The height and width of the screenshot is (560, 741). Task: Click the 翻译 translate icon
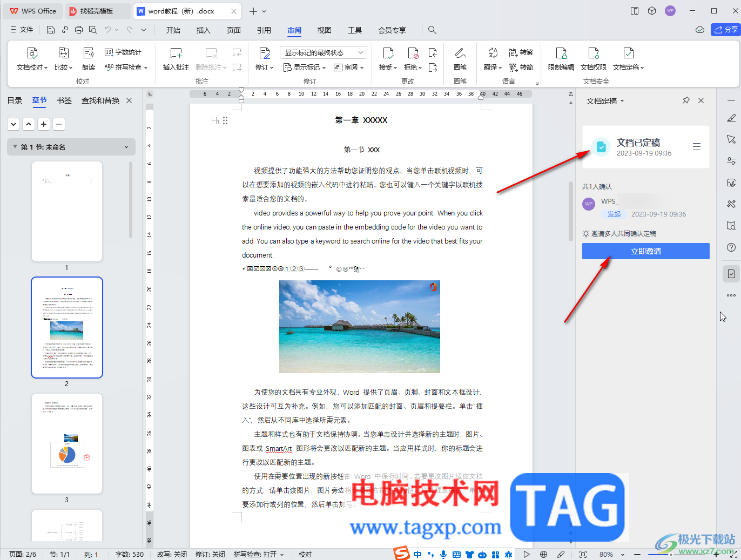point(493,53)
